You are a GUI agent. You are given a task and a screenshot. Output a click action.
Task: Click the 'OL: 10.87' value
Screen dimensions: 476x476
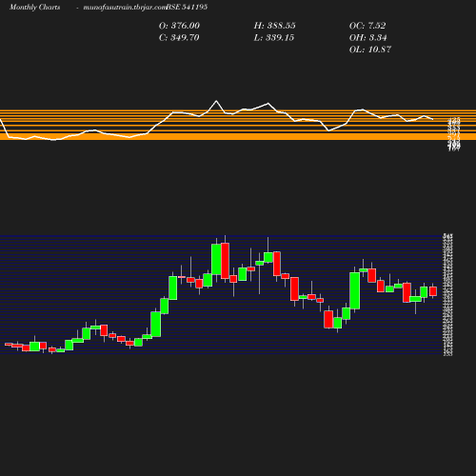click(x=370, y=50)
